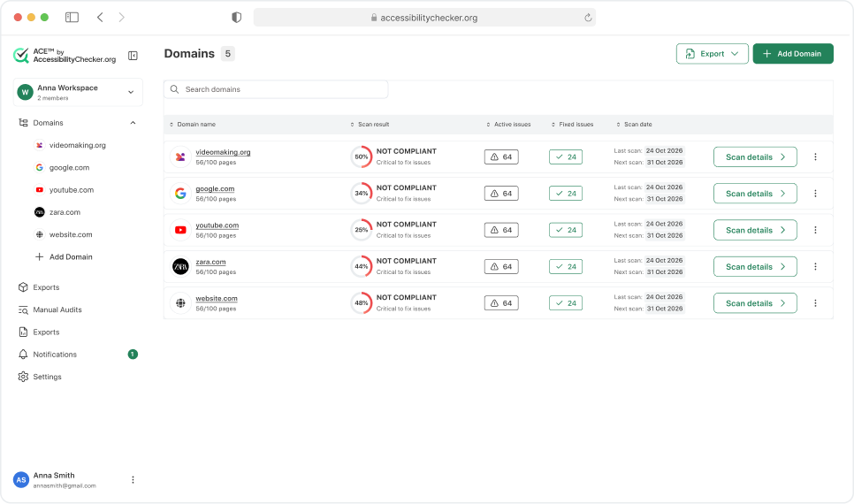This screenshot has height=504, width=854.
Task: Sort by Active issues column
Action: pyautogui.click(x=508, y=124)
